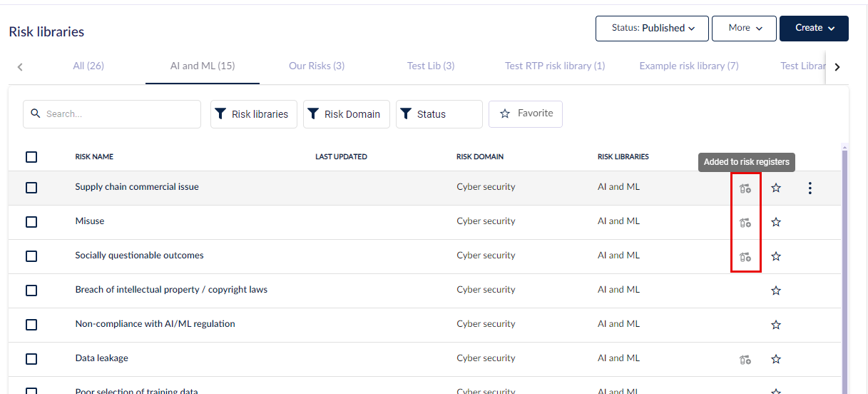Star the Socially questionable outcomes risk
The width and height of the screenshot is (868, 394).
pyautogui.click(x=776, y=256)
